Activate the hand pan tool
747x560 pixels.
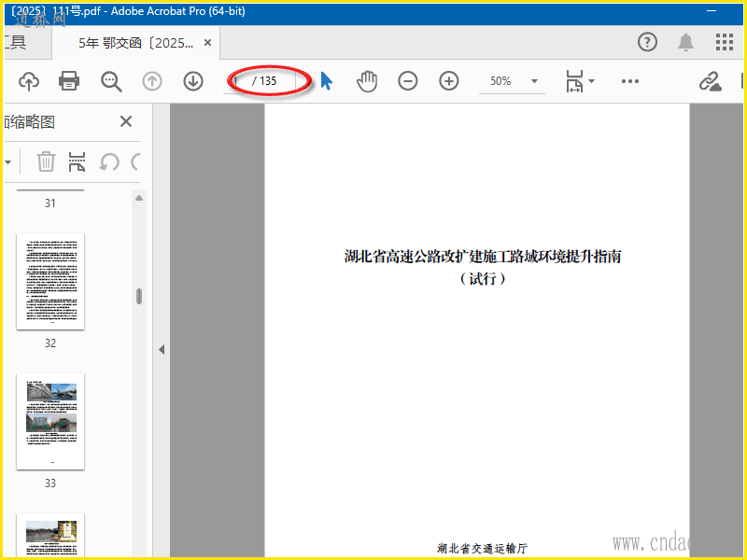click(367, 81)
